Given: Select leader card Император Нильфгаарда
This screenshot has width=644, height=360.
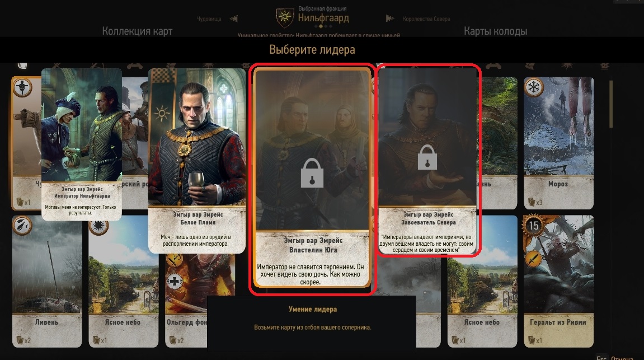Looking at the screenshot, I should click(x=82, y=144).
